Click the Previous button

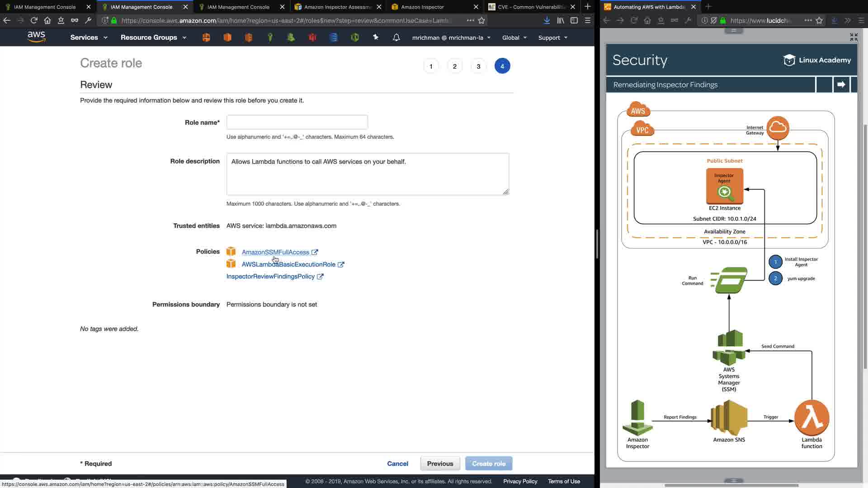coord(439,464)
